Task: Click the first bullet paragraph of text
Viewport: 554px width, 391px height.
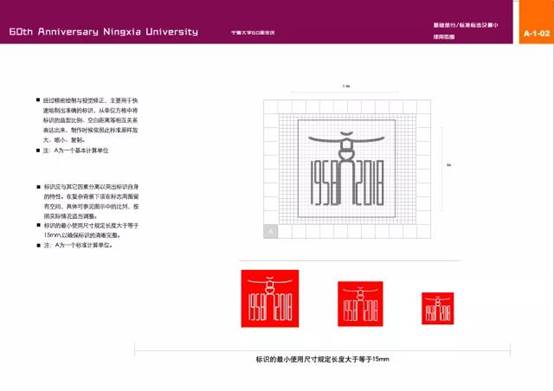Action: [x=90, y=120]
